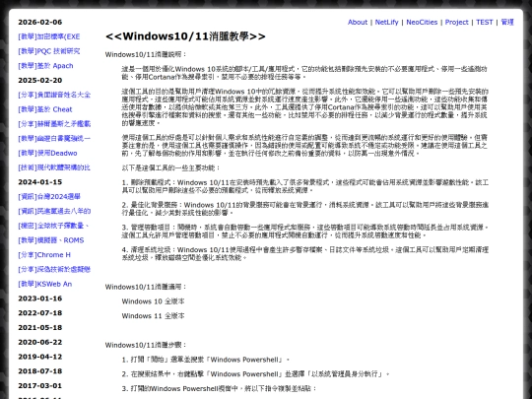This screenshot has width=532, height=399.
Task: Open the [教學]使用Deadwo article
Action: [47, 153]
